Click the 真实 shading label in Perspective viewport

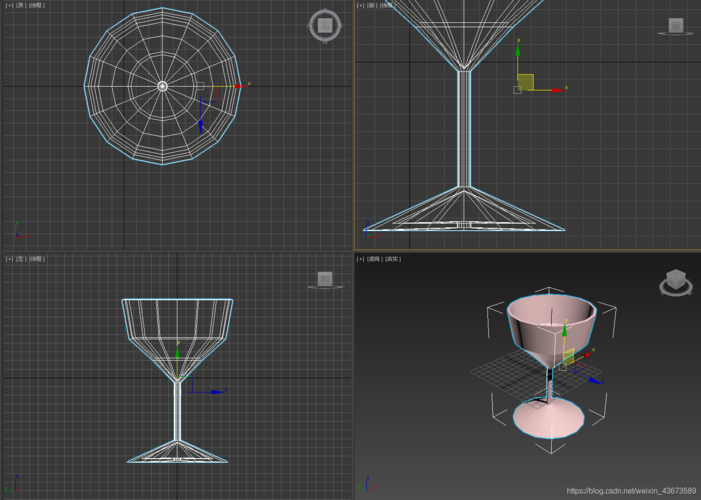coord(393,259)
